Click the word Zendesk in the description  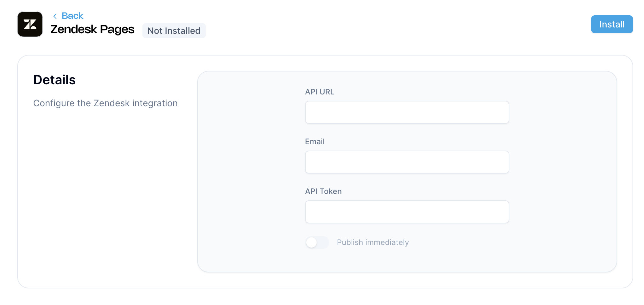(x=111, y=103)
